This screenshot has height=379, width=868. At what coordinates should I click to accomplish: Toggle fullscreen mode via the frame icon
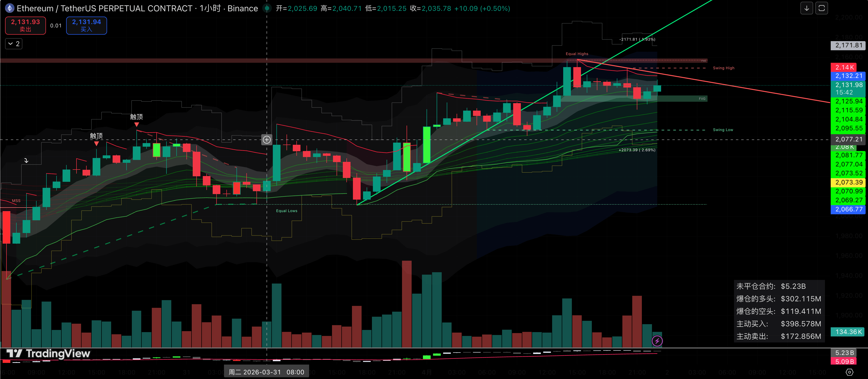822,8
